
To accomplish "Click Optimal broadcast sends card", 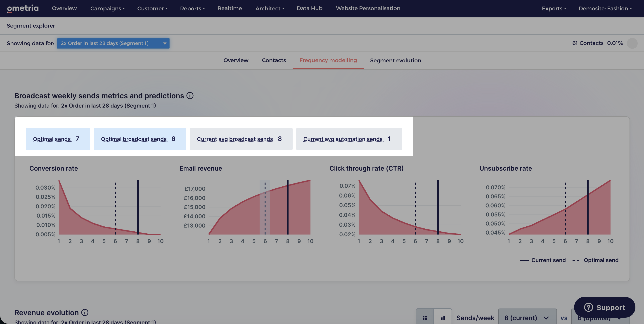I will coord(140,139).
